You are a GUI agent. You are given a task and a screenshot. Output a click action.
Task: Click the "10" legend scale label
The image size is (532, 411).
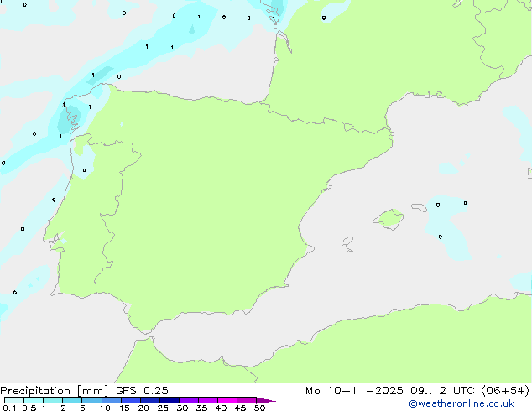(105, 408)
